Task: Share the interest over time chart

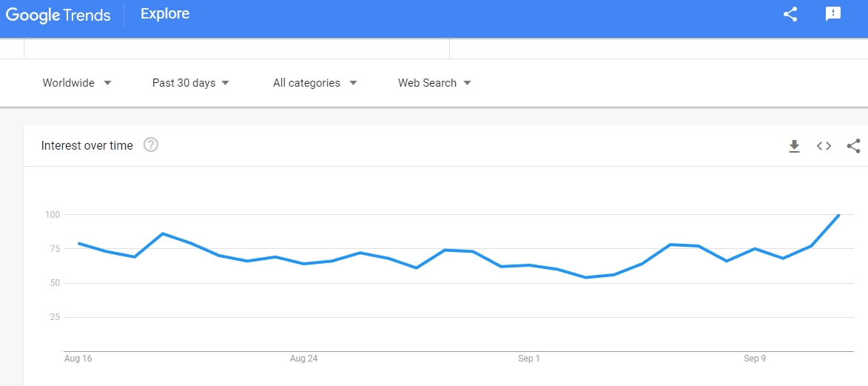Action: [854, 146]
